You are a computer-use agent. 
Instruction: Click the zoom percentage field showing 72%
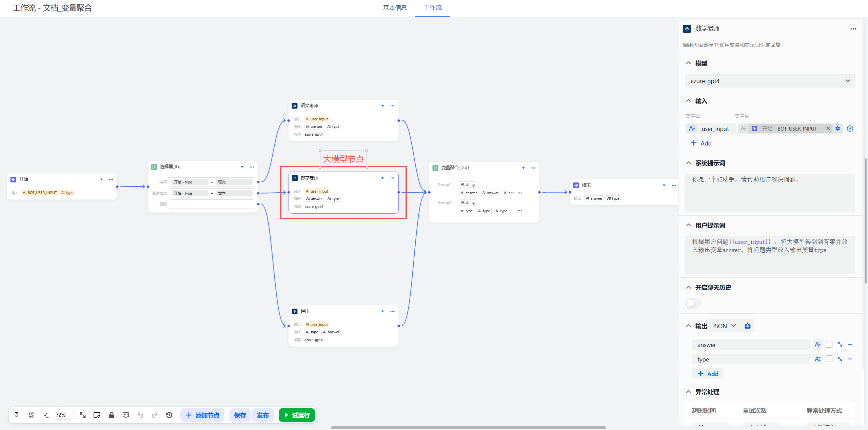click(64, 415)
